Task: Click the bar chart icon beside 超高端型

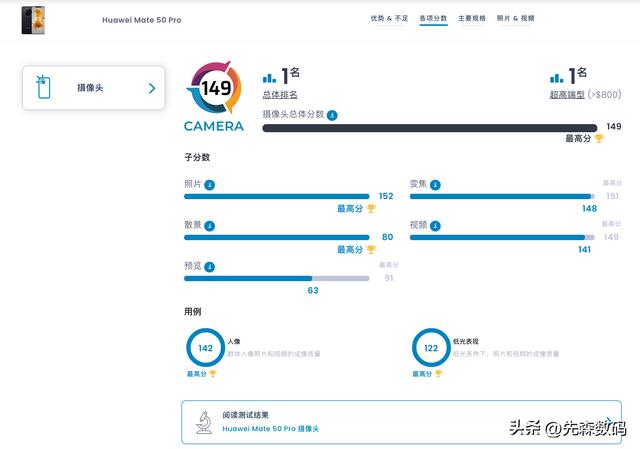Action: click(557, 77)
